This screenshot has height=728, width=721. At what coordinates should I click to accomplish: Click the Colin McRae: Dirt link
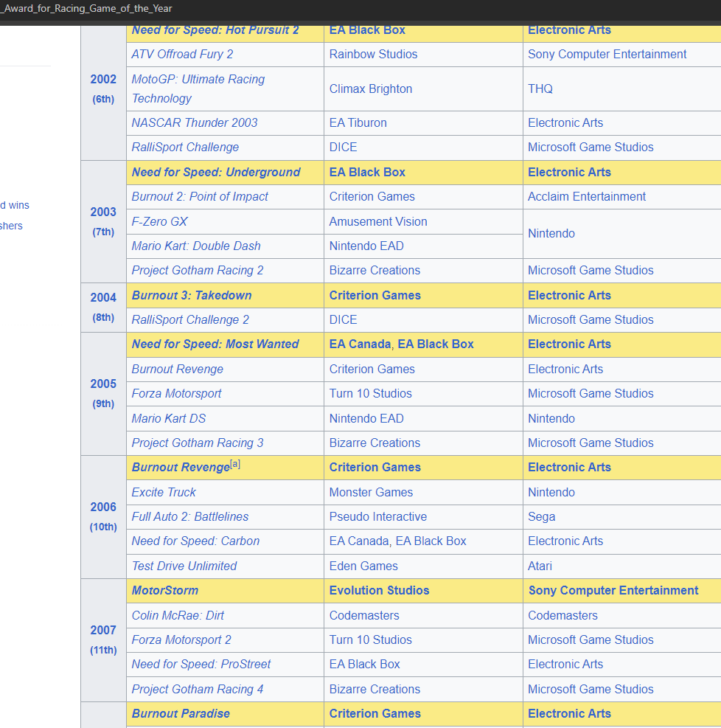tap(178, 616)
